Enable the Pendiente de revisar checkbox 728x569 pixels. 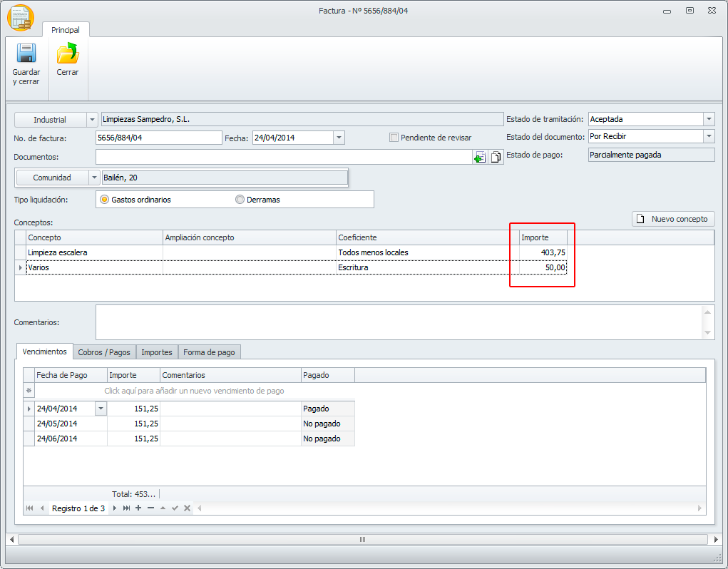click(x=394, y=138)
